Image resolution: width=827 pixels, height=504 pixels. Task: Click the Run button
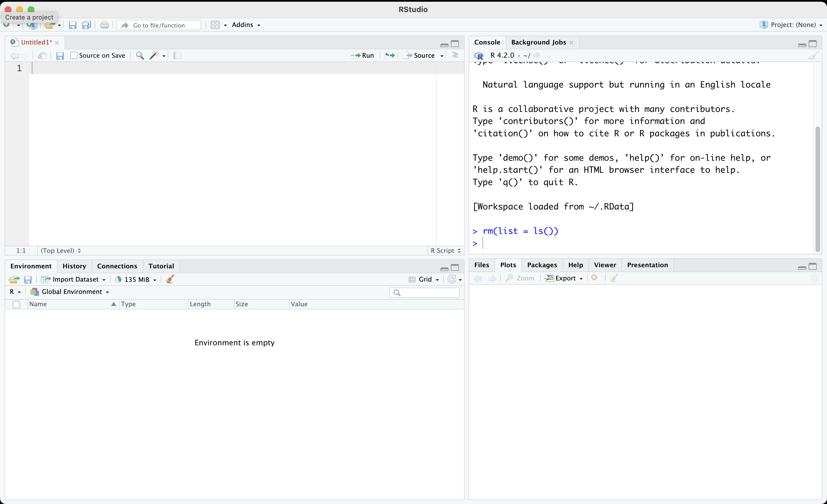[362, 55]
